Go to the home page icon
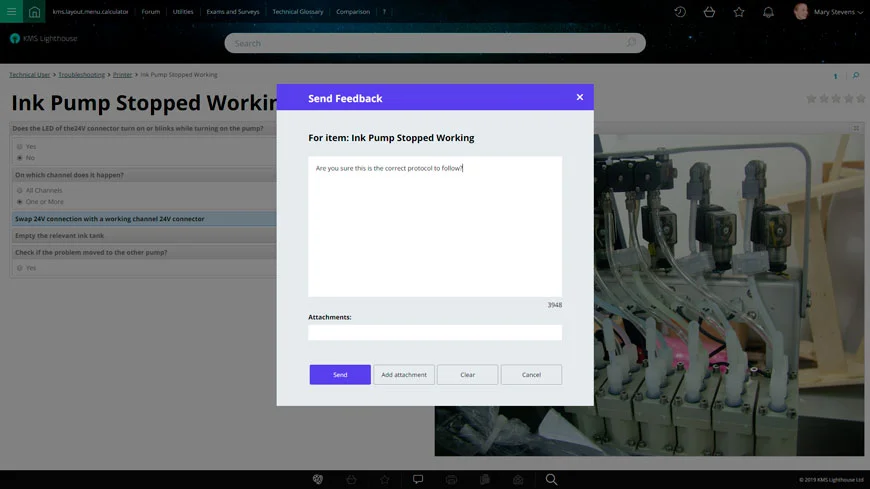870x489 pixels. (34, 12)
